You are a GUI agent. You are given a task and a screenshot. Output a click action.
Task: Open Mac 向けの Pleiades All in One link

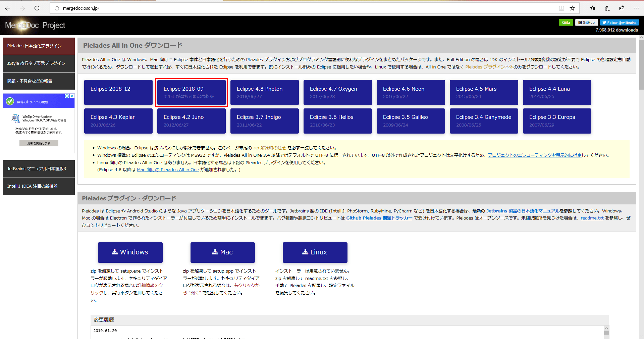[x=168, y=170]
